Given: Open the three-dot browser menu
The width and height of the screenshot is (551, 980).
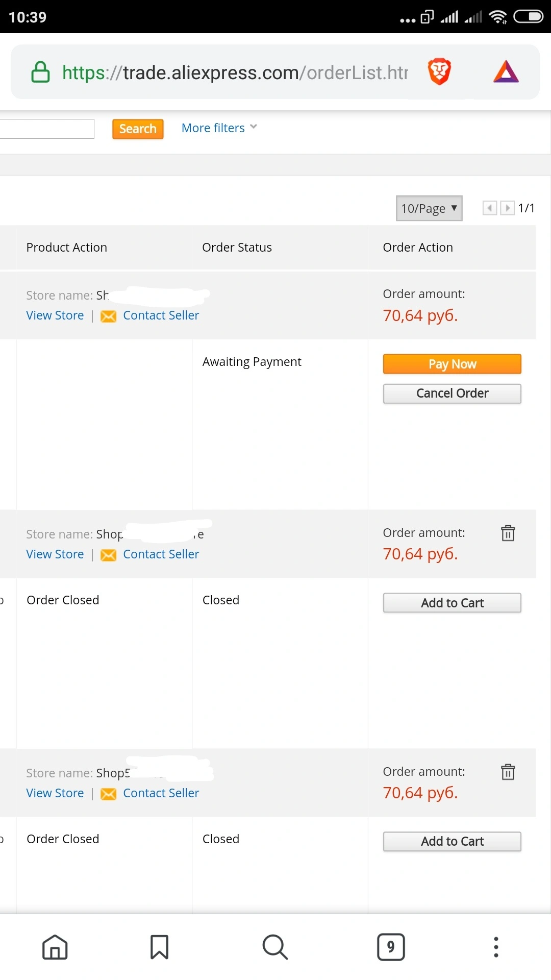Looking at the screenshot, I should coord(496,947).
